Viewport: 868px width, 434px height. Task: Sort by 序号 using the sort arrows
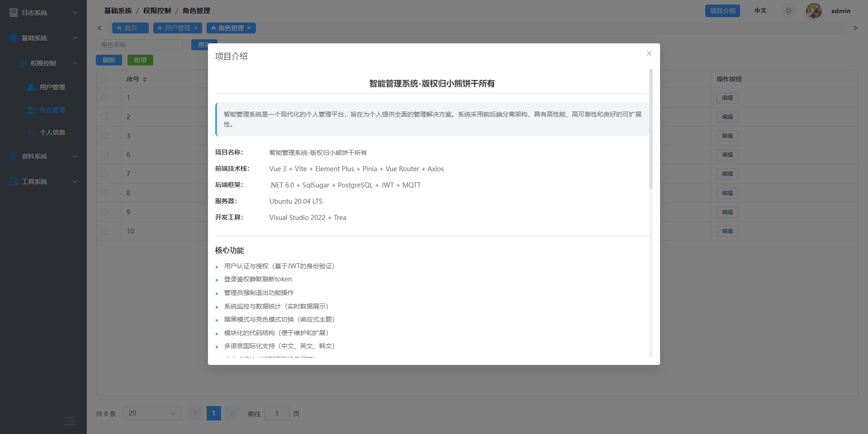[x=145, y=79]
